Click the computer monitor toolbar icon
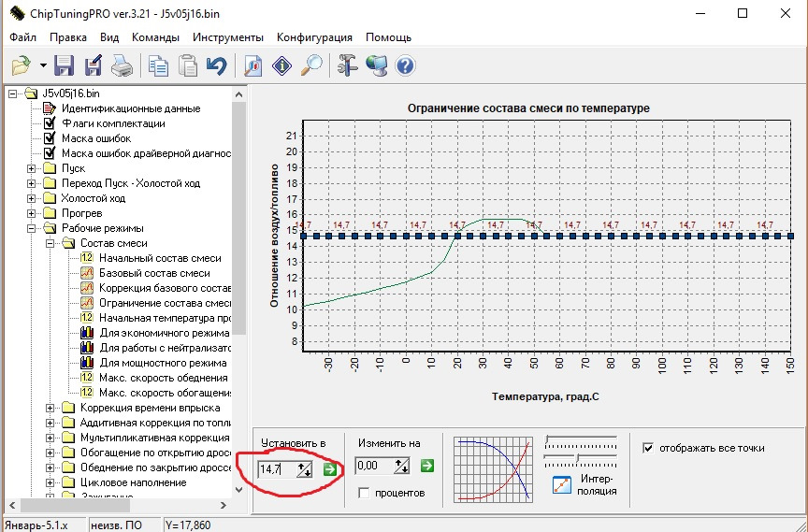Viewport: 808px width, 532px height. click(377, 66)
